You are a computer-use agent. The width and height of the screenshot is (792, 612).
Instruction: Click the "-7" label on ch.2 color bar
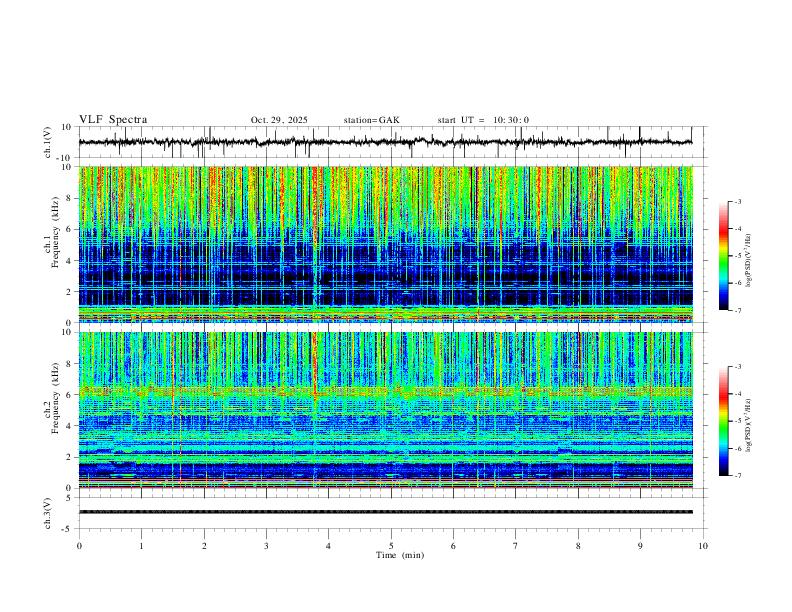point(737,476)
